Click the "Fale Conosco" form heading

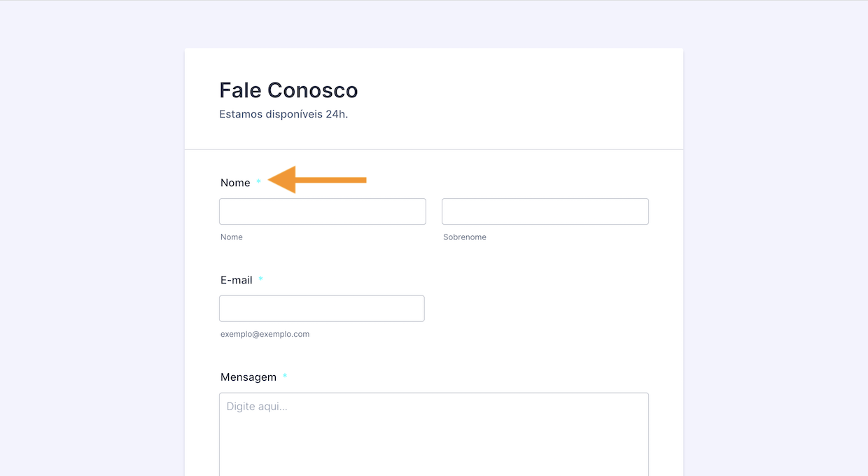[x=288, y=90]
